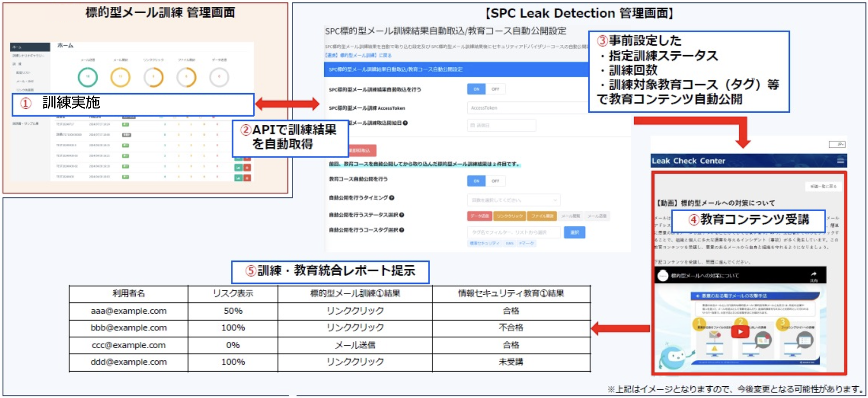
Task: Click the red delete icon in last table row
Action: click(x=247, y=178)
